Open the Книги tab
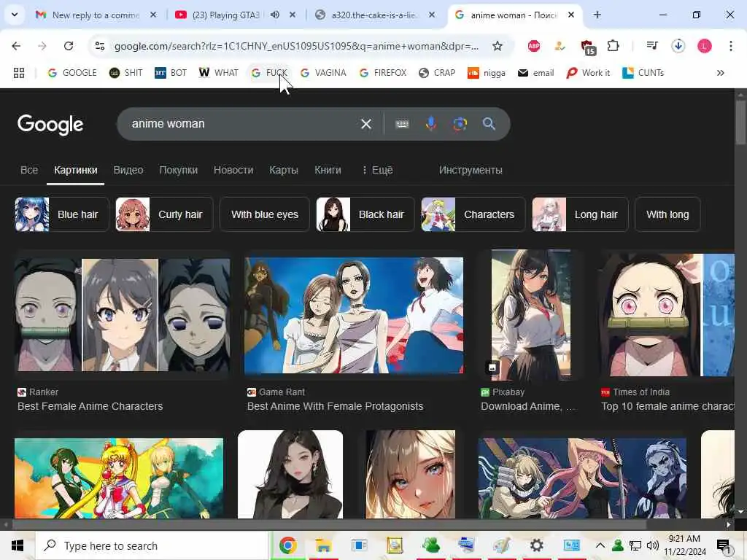Image resolution: width=747 pixels, height=560 pixels. tap(328, 170)
